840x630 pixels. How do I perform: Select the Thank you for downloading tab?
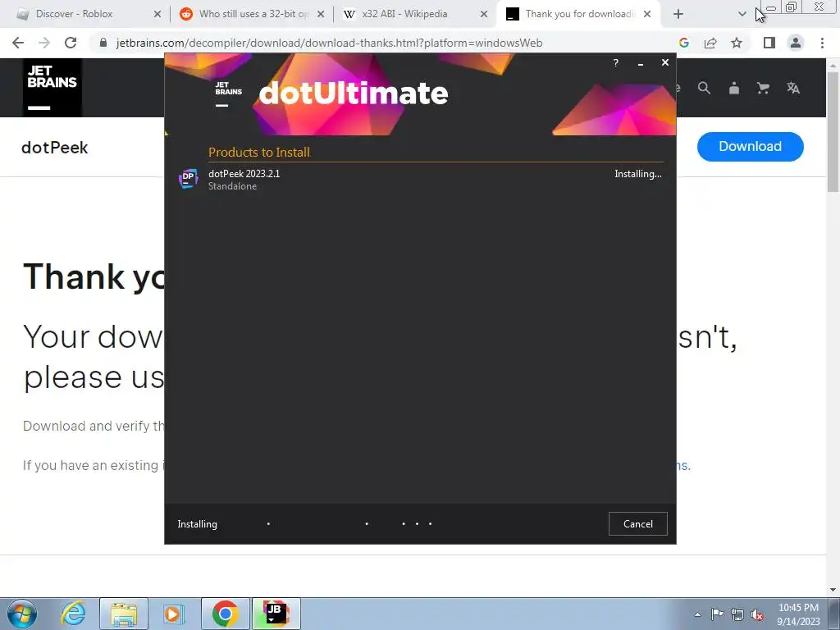pos(578,14)
